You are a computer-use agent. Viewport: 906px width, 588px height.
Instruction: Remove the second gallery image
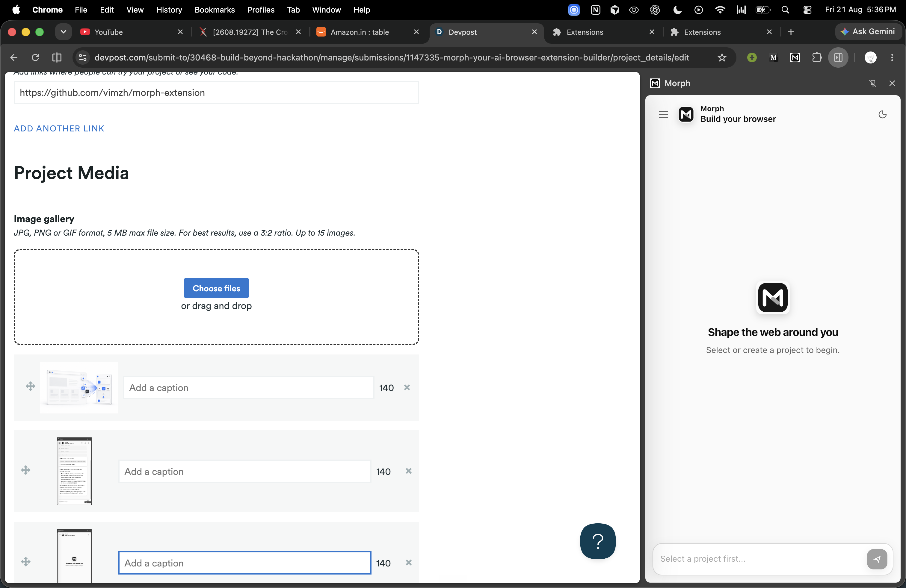408,471
